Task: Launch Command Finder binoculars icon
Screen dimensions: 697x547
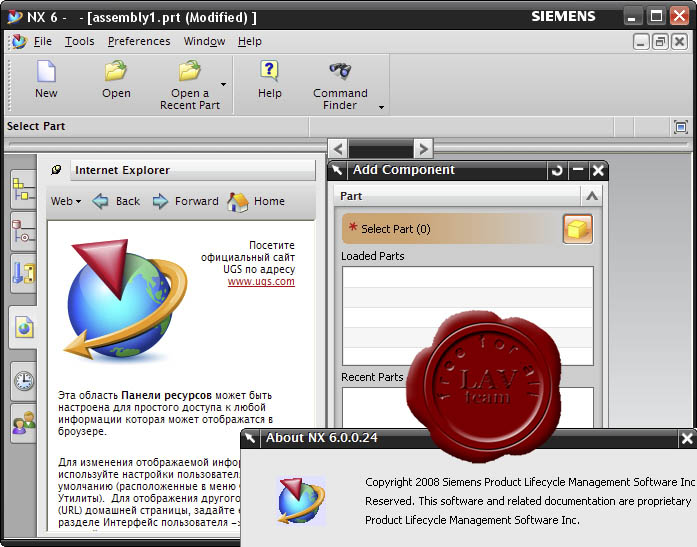Action: coord(340,70)
